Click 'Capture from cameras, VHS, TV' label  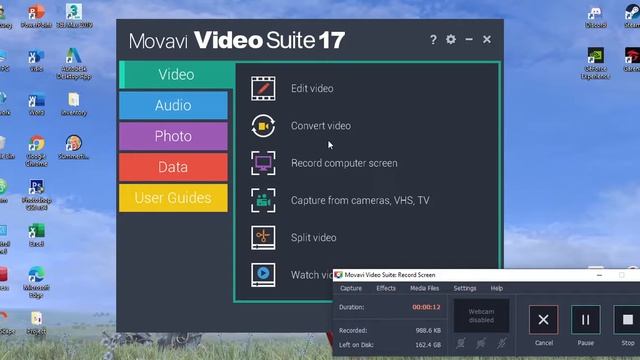[360, 200]
